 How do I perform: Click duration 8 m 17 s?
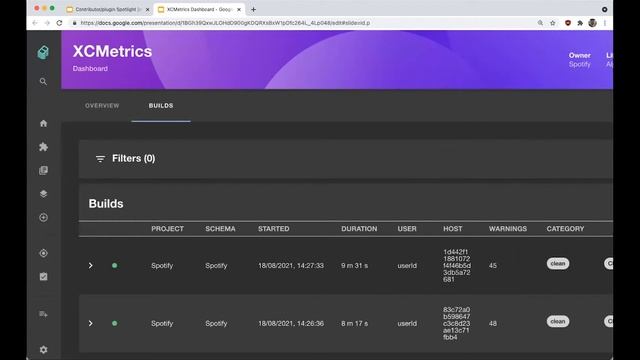354,323
